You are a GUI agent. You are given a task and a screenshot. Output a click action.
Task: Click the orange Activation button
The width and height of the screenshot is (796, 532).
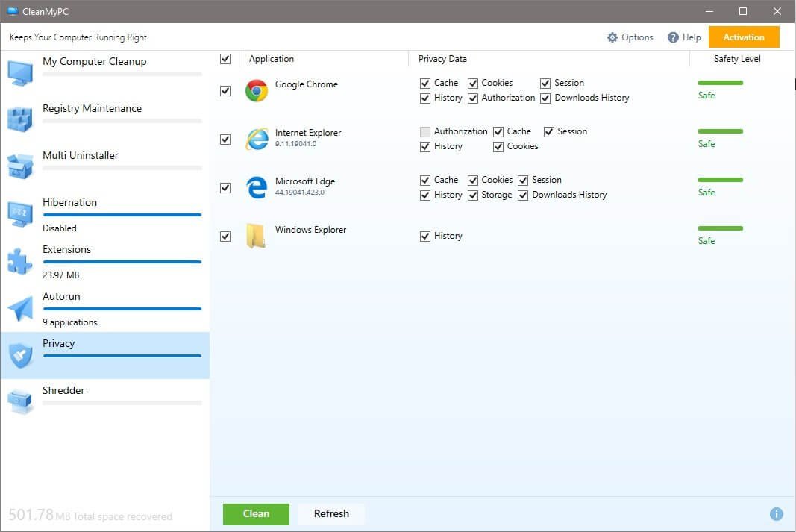(x=744, y=37)
